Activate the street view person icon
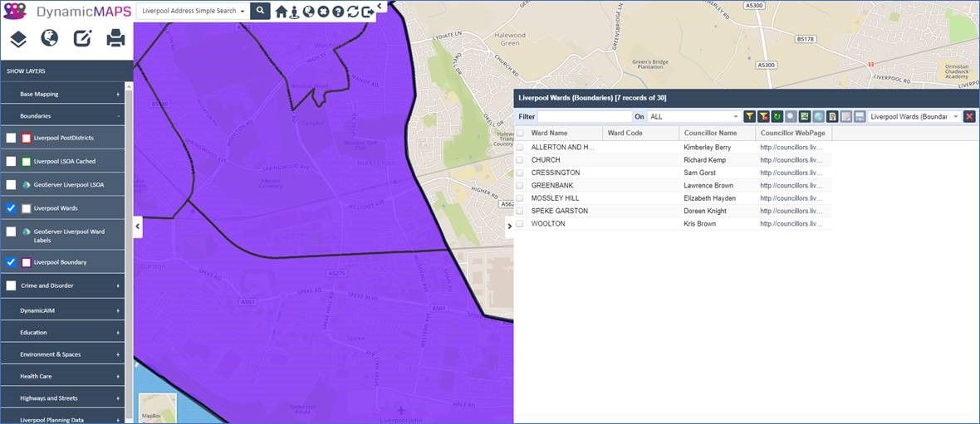This screenshot has width=980, height=424. [294, 12]
